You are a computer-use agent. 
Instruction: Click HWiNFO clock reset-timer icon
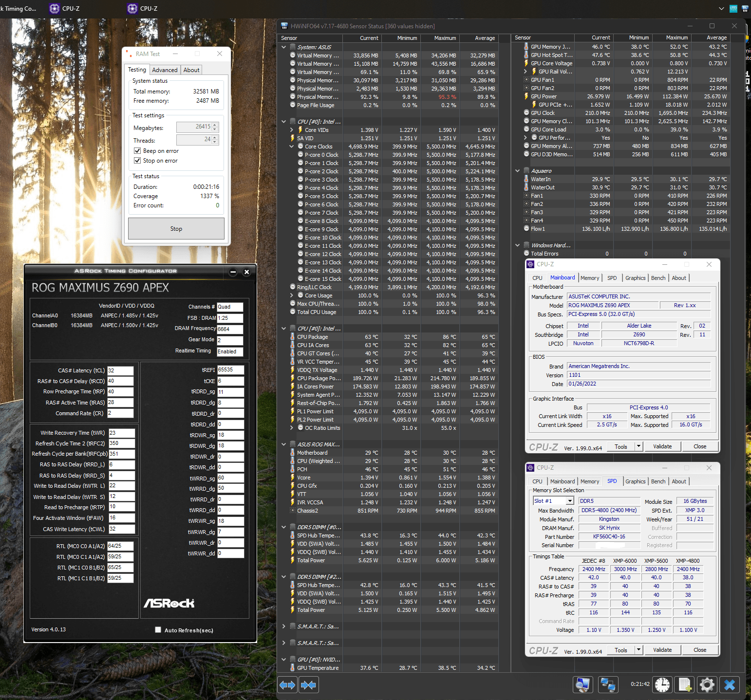point(662,685)
